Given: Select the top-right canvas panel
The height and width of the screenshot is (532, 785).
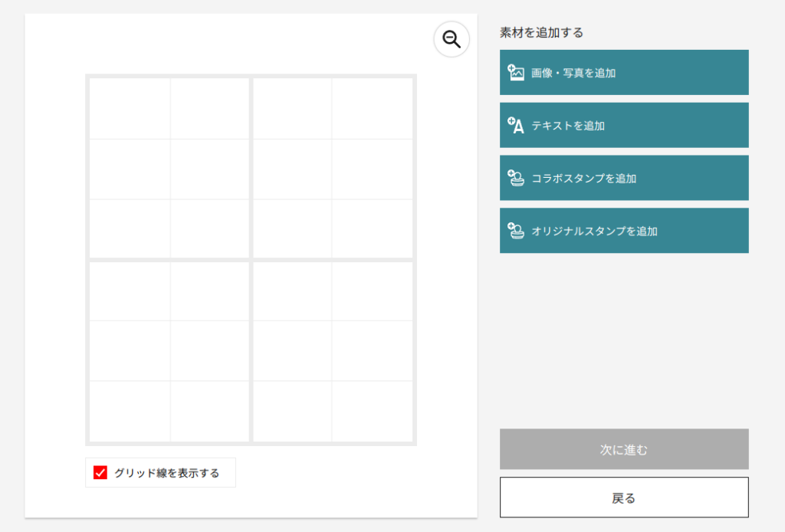Looking at the screenshot, I should coord(333,168).
